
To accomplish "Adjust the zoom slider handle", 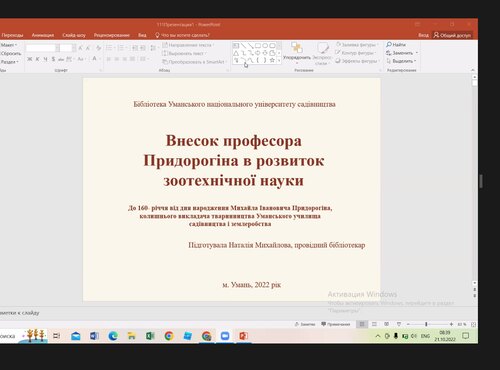I will [426, 324].
